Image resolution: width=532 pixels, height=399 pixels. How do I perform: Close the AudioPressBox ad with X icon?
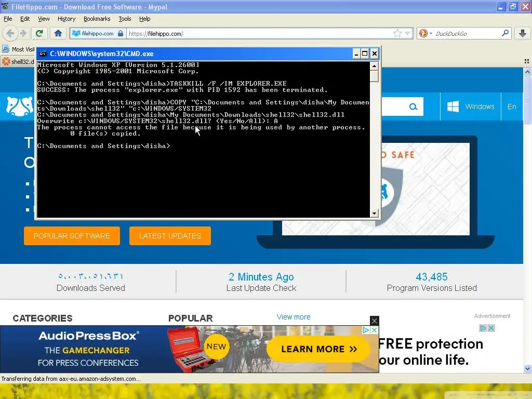(x=374, y=330)
